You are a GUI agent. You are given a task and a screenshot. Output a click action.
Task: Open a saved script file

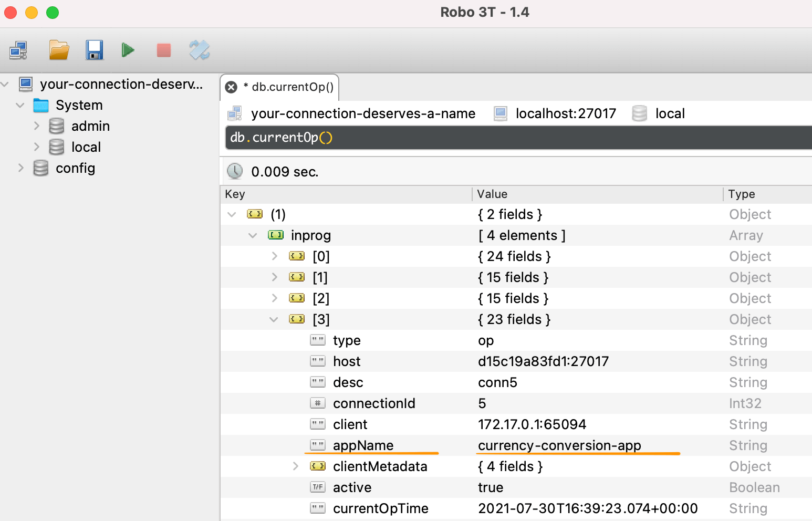58,50
